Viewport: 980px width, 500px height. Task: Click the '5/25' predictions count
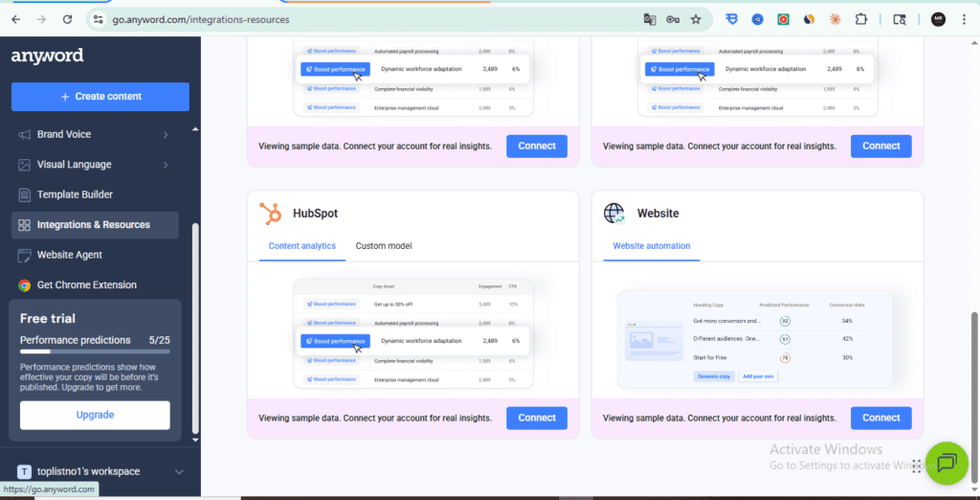coord(160,340)
